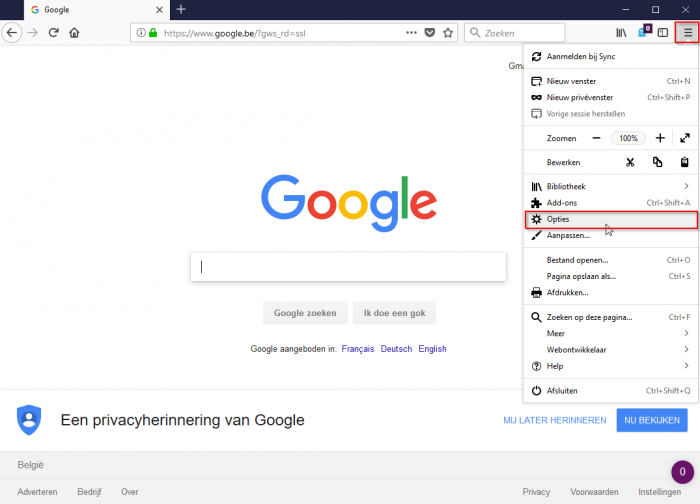Click MIJ LATER HERINNEREN link
700x504 pixels.
555,421
